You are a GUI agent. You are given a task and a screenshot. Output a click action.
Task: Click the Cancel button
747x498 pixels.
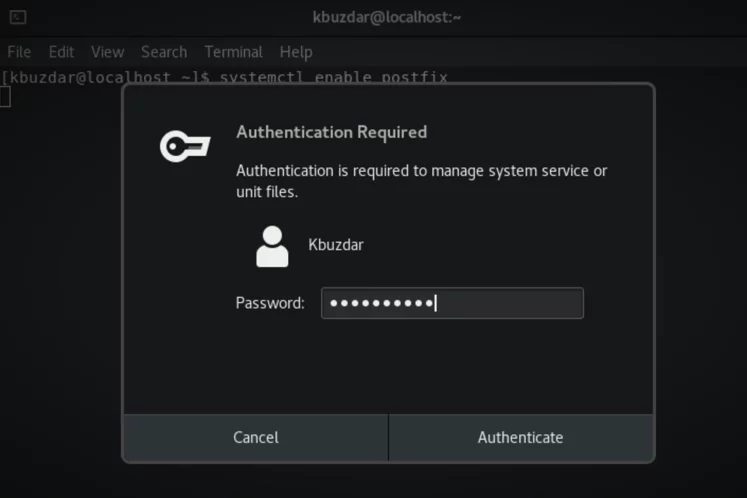coord(256,437)
